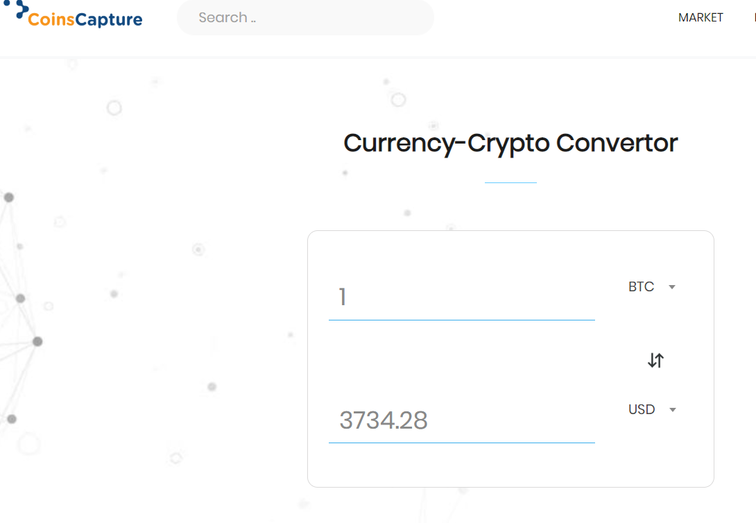Select the BTC currency label
756x523 pixels.
click(641, 287)
